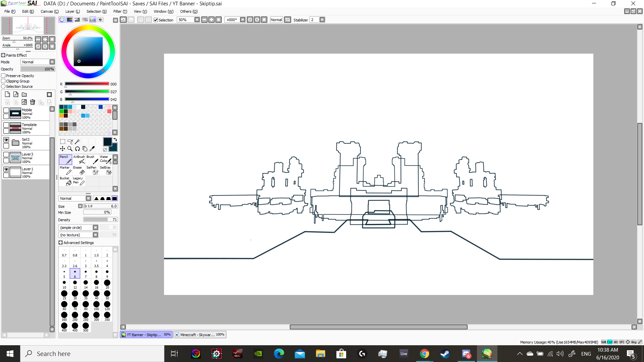The height and width of the screenshot is (362, 644).
Task: Open the File menu
Action: 10,11
